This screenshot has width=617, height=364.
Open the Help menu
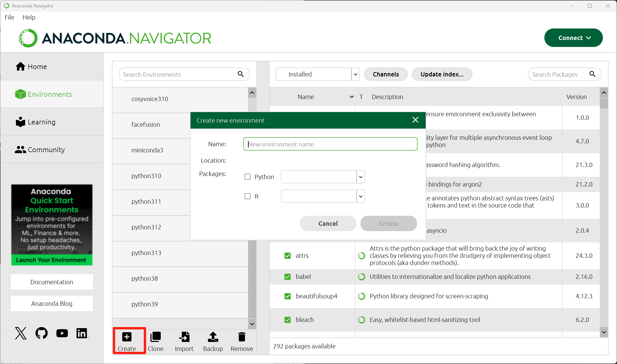point(29,17)
